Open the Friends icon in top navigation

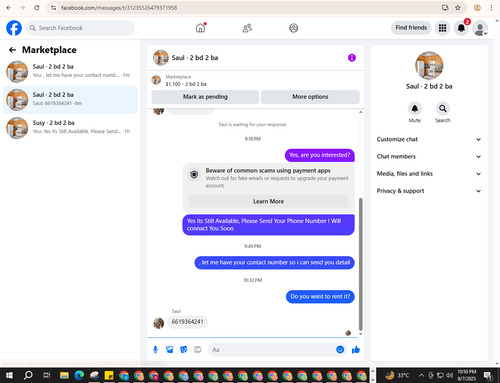pos(247,28)
